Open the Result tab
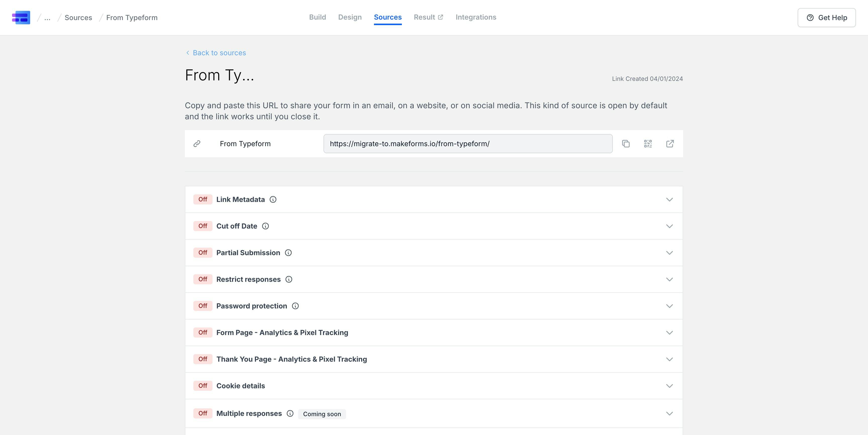The image size is (868, 435). tap(428, 17)
